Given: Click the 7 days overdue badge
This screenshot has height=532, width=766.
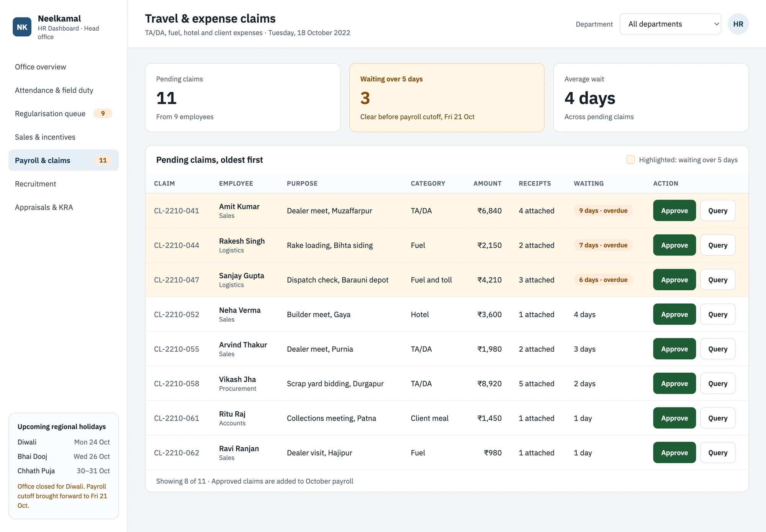Looking at the screenshot, I should 603,245.
